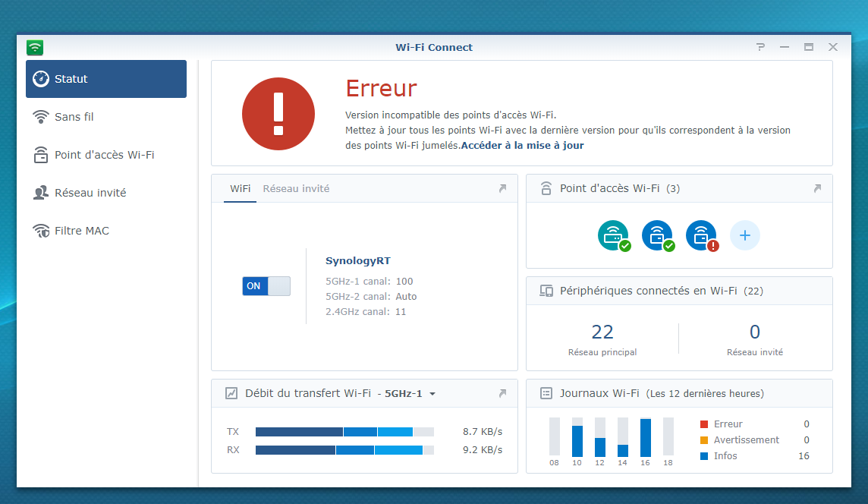
Task: Click the green Wi-Fi Connect app icon
Action: [x=35, y=48]
